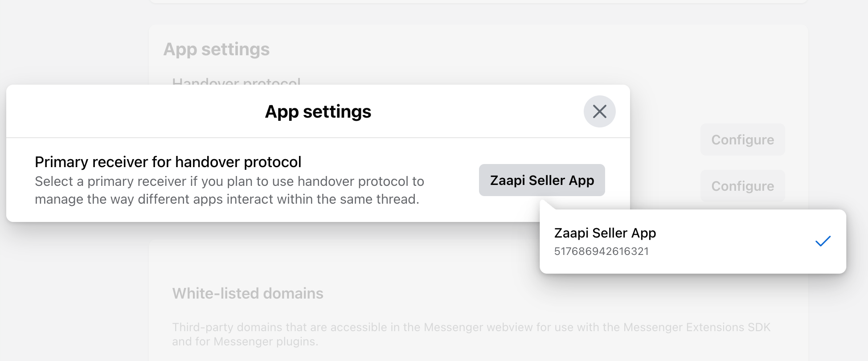This screenshot has width=868, height=361.
Task: Click the Select a primary receiver description text
Action: pyautogui.click(x=229, y=181)
